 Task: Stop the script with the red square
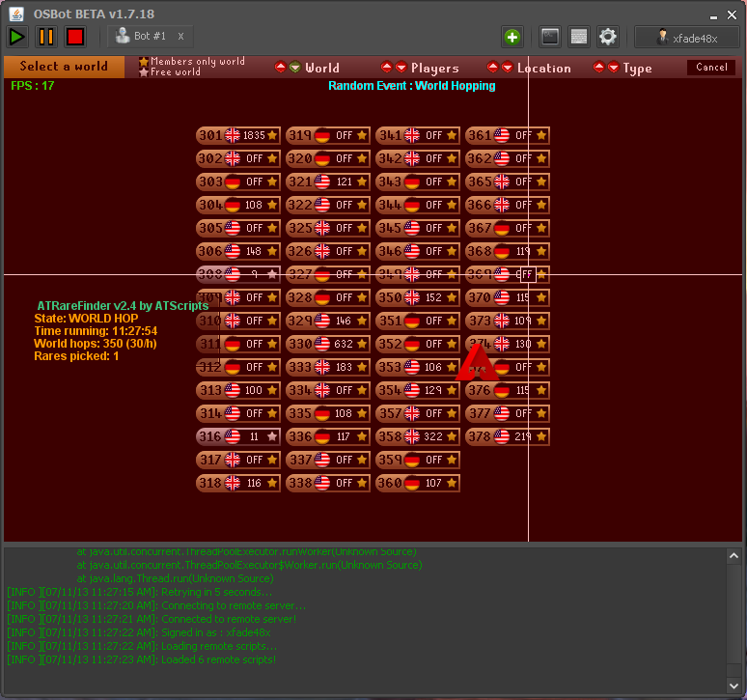[x=75, y=37]
